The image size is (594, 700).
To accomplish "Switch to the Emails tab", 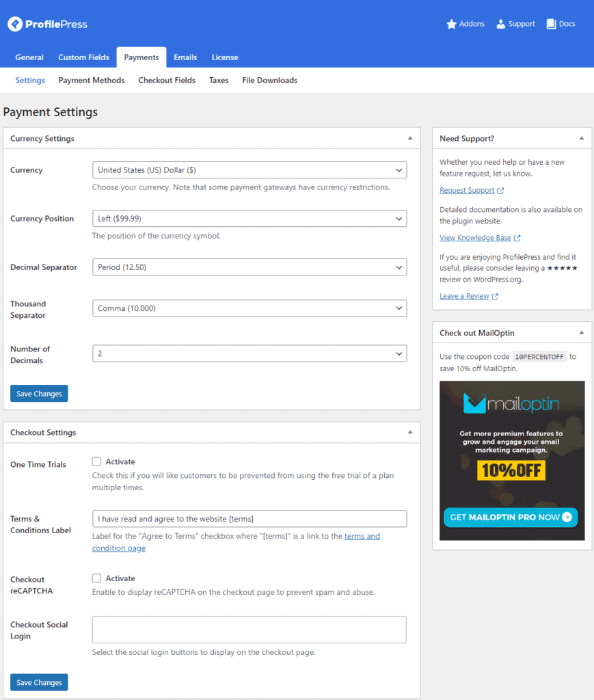I will pyautogui.click(x=185, y=57).
